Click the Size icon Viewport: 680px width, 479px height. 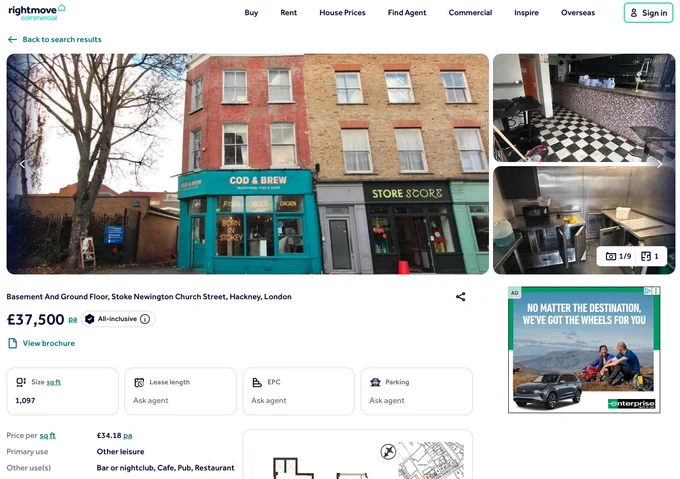[x=21, y=382]
